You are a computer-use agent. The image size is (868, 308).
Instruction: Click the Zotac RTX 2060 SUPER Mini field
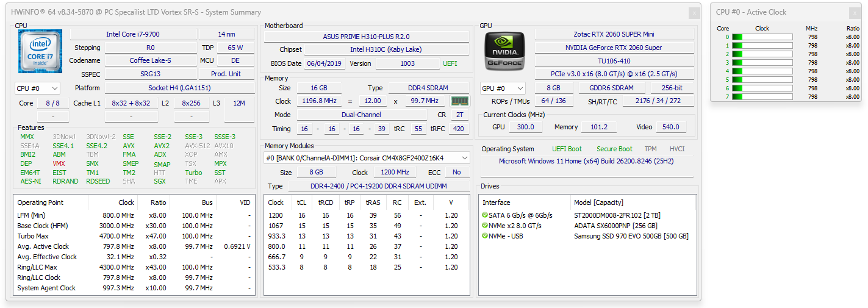click(614, 34)
